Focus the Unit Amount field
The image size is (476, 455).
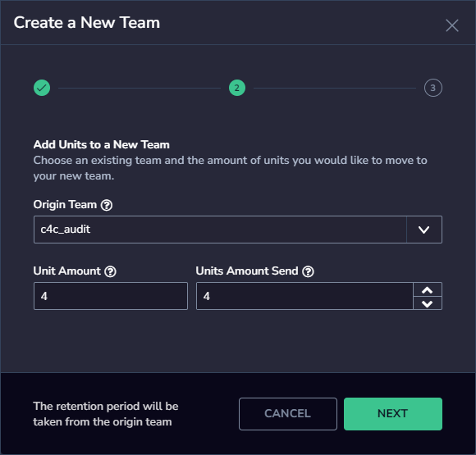(111, 296)
